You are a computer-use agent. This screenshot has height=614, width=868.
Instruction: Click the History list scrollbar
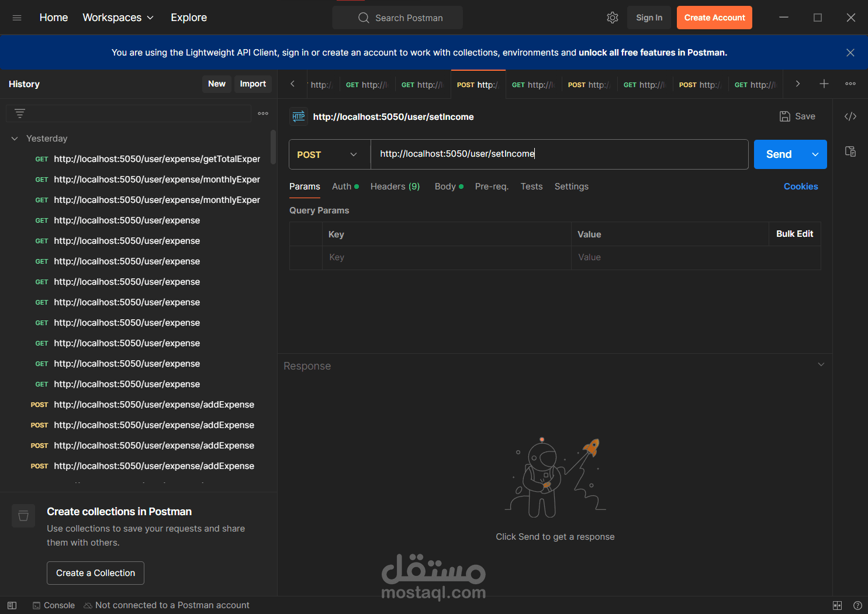(x=273, y=147)
